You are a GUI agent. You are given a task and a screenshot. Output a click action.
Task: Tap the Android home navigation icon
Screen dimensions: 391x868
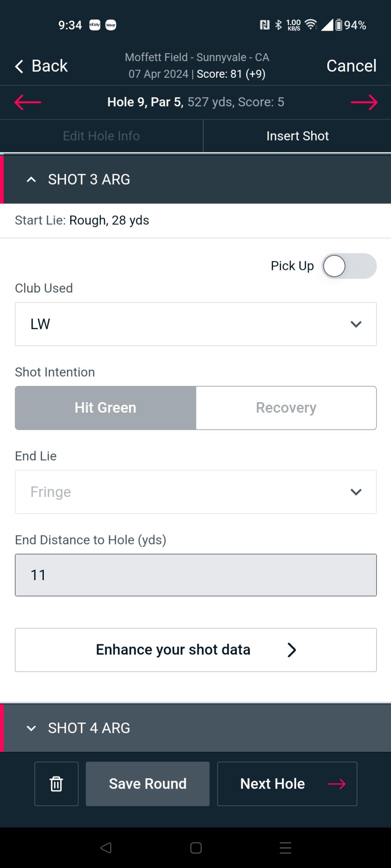196,848
